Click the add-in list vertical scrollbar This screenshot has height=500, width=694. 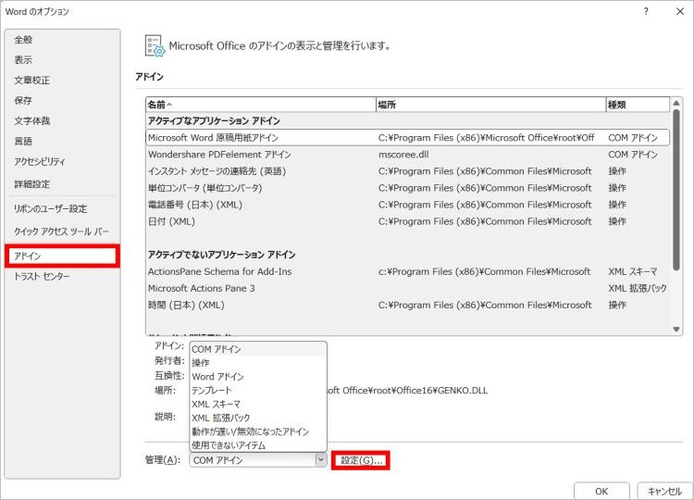pos(677,220)
